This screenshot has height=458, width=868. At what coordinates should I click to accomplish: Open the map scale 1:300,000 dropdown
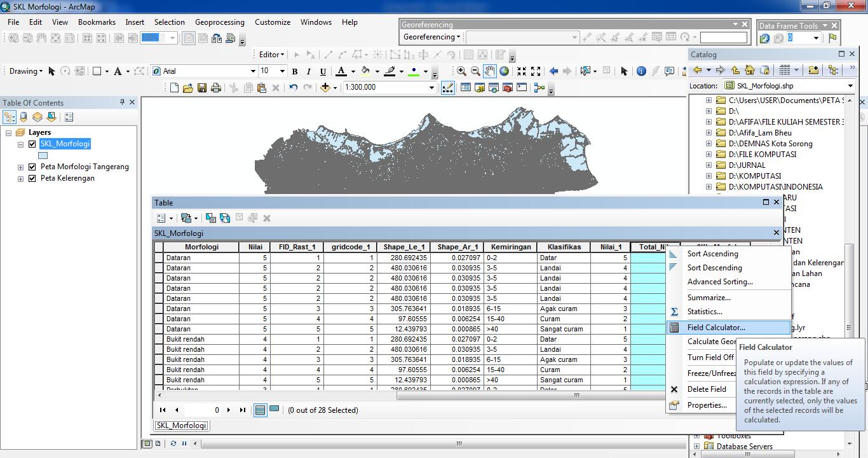431,88
